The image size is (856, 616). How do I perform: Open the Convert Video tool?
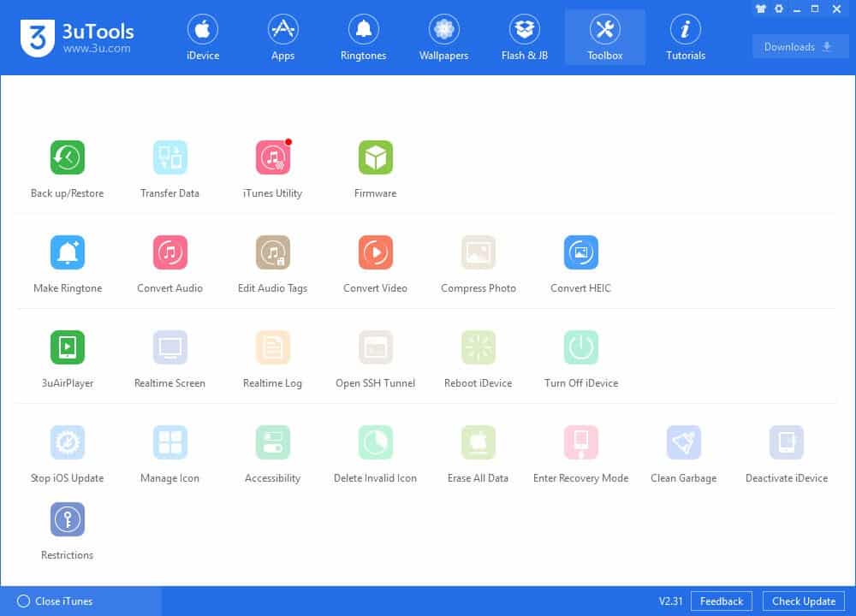pyautogui.click(x=375, y=253)
